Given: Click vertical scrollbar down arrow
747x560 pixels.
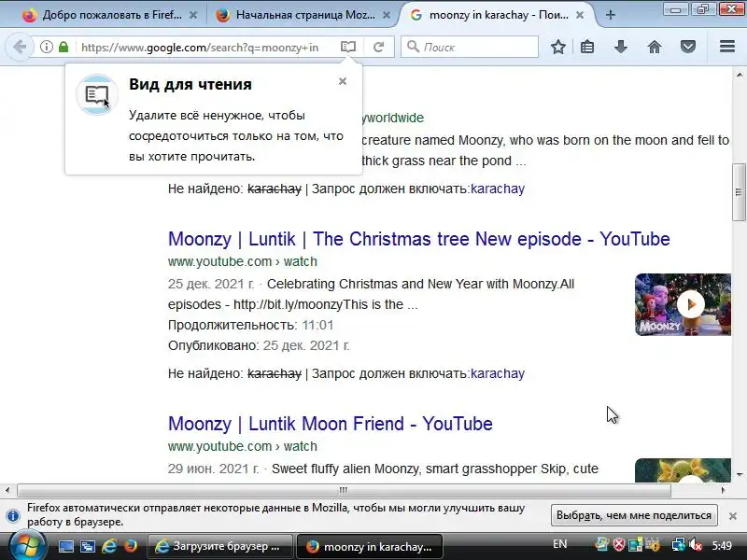Looking at the screenshot, I should (x=739, y=474).
